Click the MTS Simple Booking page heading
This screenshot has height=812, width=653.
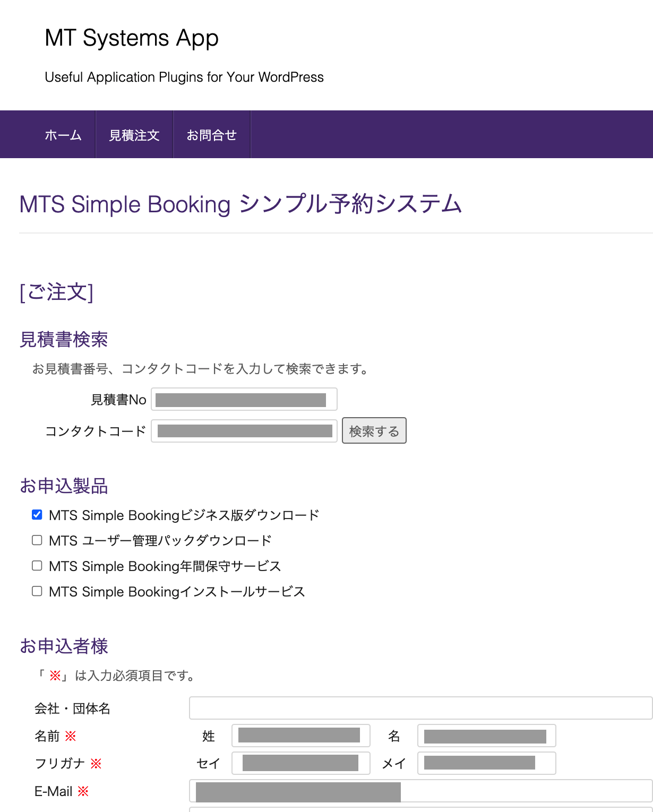coord(240,204)
